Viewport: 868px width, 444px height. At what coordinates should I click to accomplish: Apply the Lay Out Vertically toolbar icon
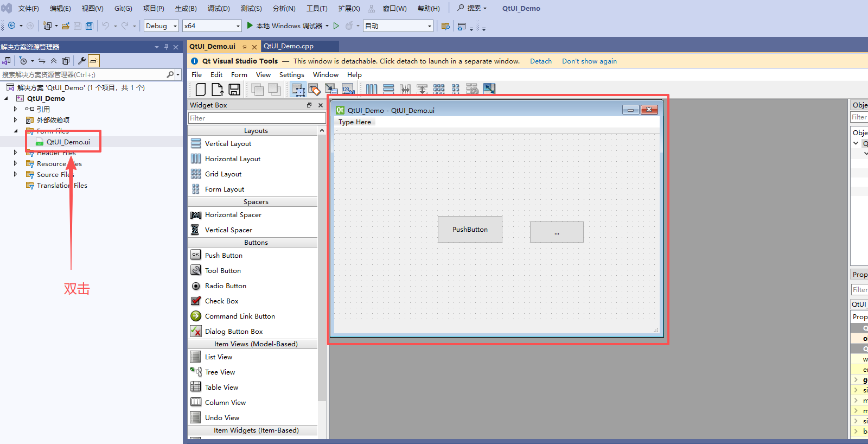(x=388, y=90)
